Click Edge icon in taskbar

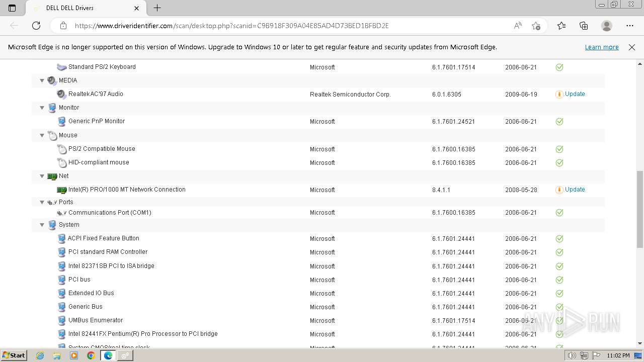click(108, 355)
